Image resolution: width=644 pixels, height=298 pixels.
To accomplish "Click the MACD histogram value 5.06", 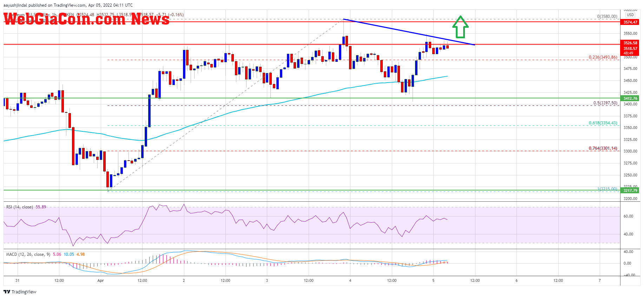I will (57, 254).
